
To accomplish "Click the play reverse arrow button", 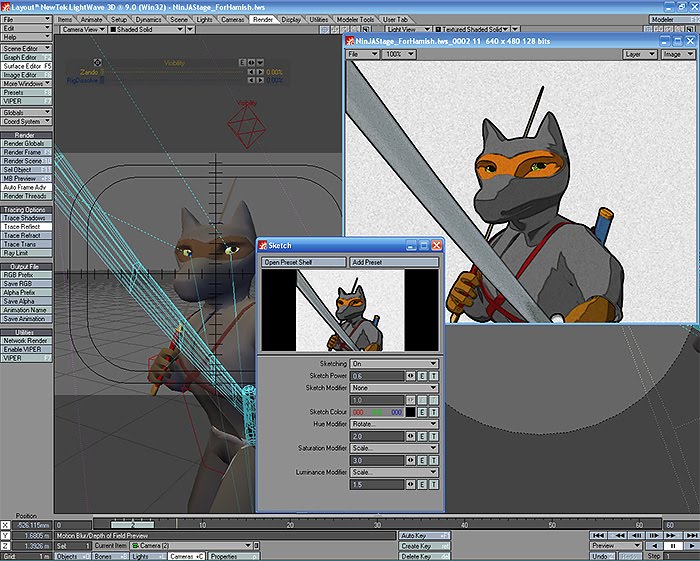I will 654,546.
